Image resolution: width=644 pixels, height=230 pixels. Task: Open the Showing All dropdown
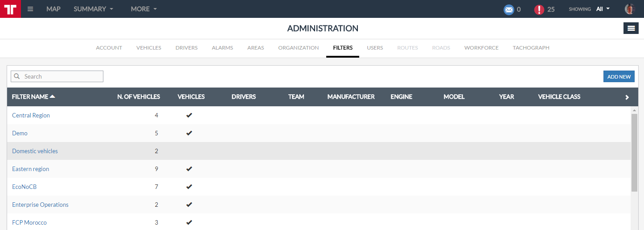coord(603,9)
